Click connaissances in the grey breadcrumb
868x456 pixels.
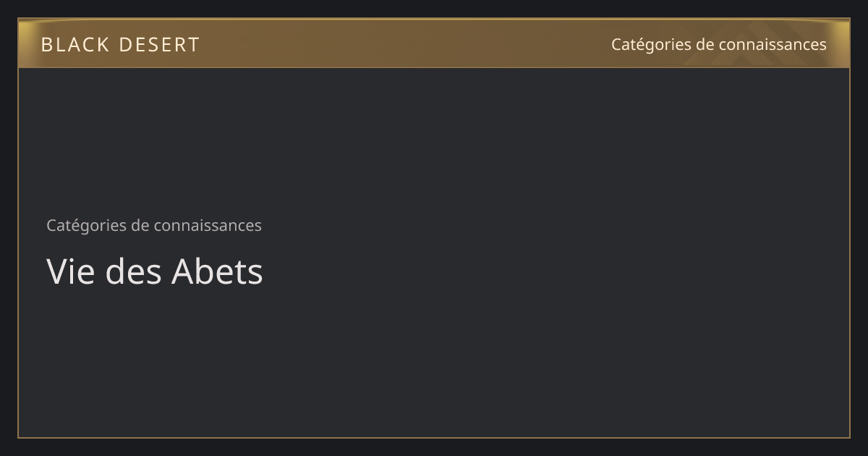click(206, 225)
